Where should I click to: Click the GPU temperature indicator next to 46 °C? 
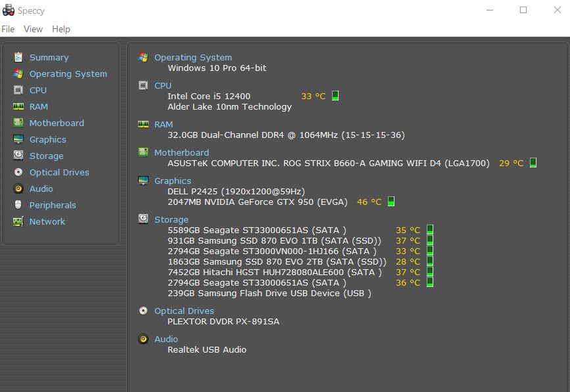(x=391, y=202)
